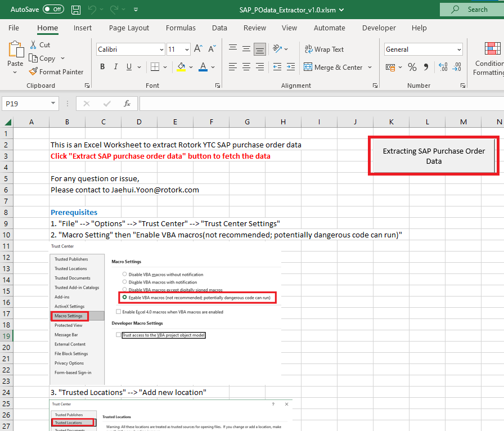Toggle Italic formatting
504x431 pixels.
[x=115, y=67]
